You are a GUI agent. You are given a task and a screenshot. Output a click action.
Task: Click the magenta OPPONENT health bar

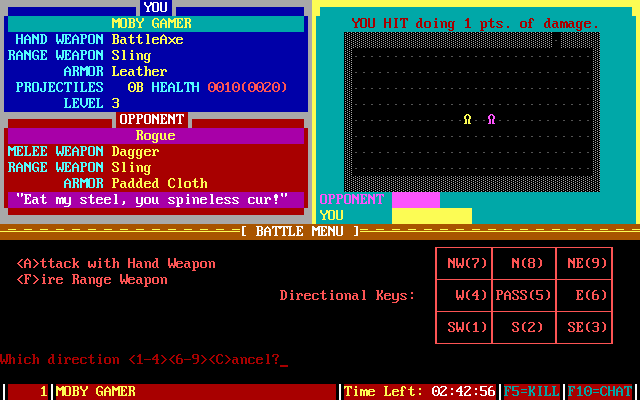click(415, 199)
